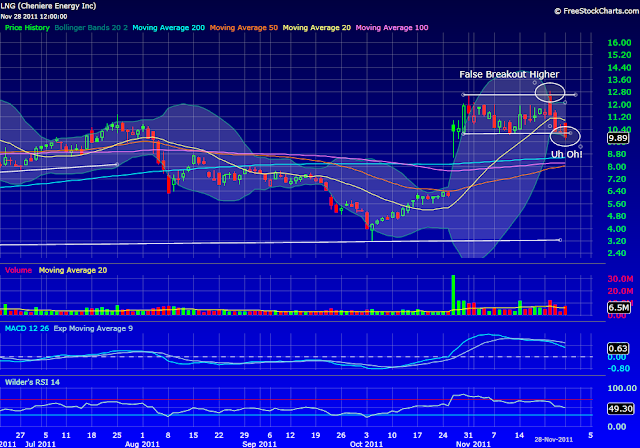
Task: Click the Nov 28 2011 12:00:00 timestamp
Action: 34,17
